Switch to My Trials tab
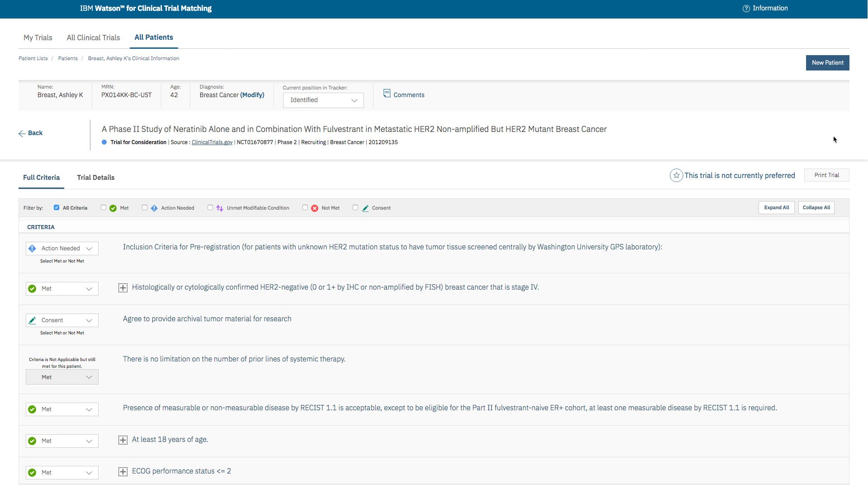Viewport: 868px width, 488px height. [38, 38]
